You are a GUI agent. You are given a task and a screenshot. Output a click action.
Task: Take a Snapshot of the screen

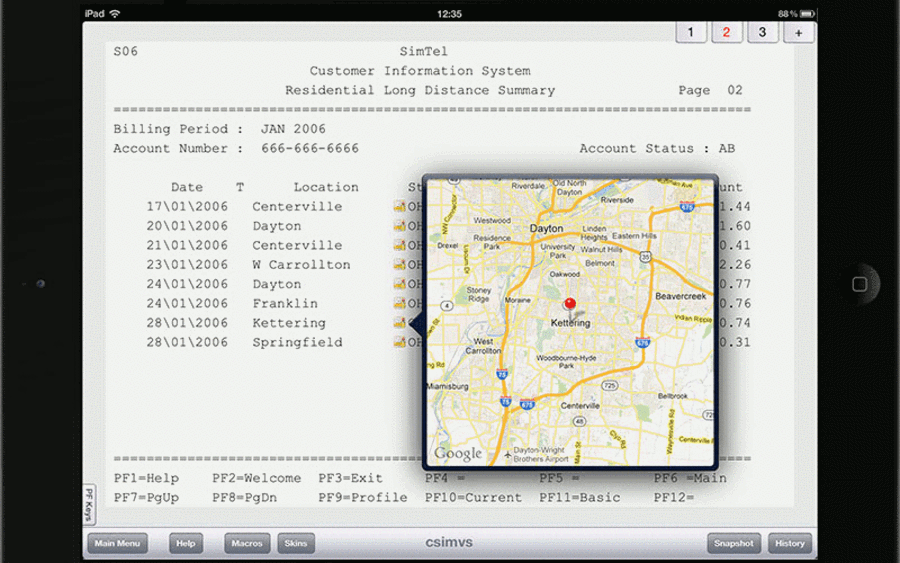click(734, 543)
